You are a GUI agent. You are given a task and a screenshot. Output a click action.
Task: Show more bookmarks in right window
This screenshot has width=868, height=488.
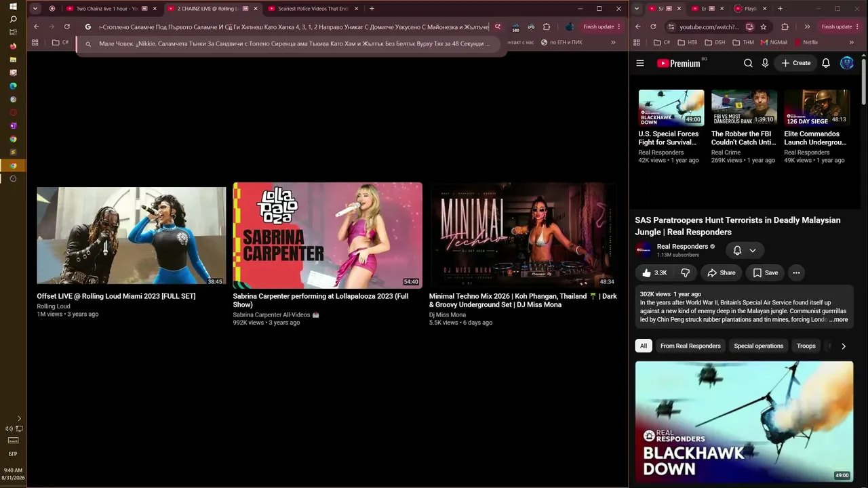pos(852,42)
